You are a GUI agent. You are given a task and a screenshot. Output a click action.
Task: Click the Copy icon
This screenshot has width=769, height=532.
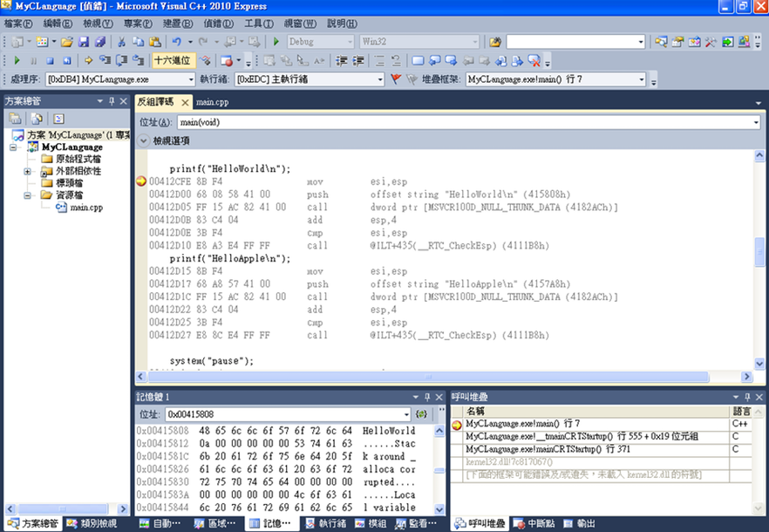(138, 42)
